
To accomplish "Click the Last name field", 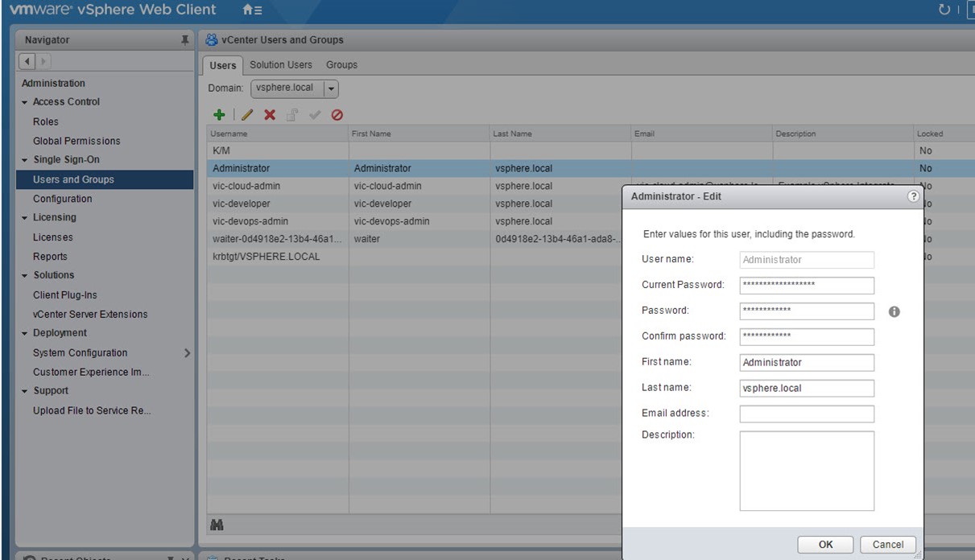I will pos(807,388).
